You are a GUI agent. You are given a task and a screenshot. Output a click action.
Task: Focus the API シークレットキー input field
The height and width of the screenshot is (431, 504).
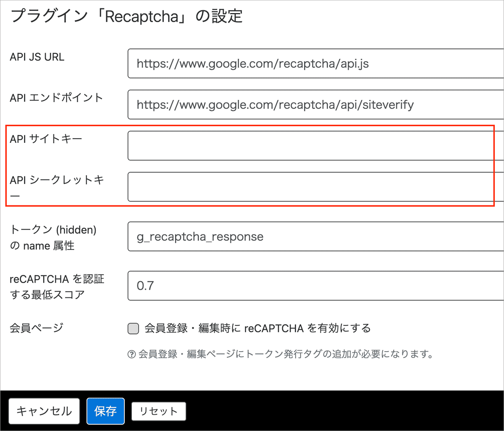pyautogui.click(x=316, y=187)
